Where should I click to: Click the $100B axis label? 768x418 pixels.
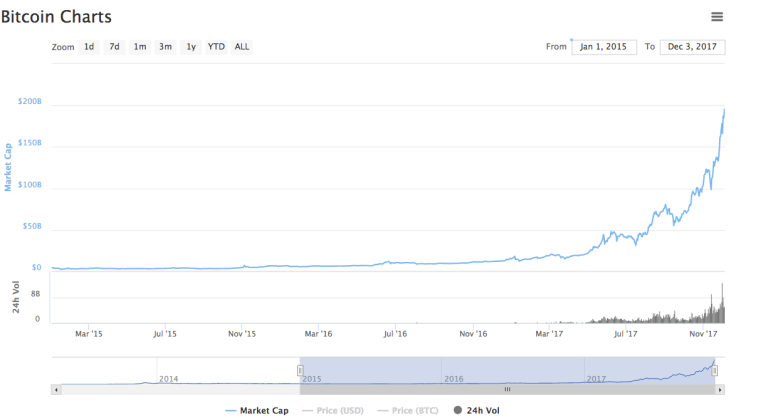[x=30, y=185]
